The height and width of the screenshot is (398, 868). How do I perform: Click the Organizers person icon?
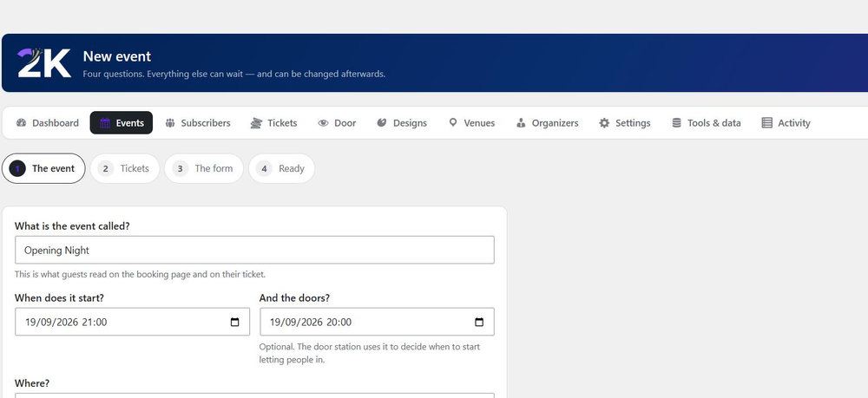(x=521, y=123)
